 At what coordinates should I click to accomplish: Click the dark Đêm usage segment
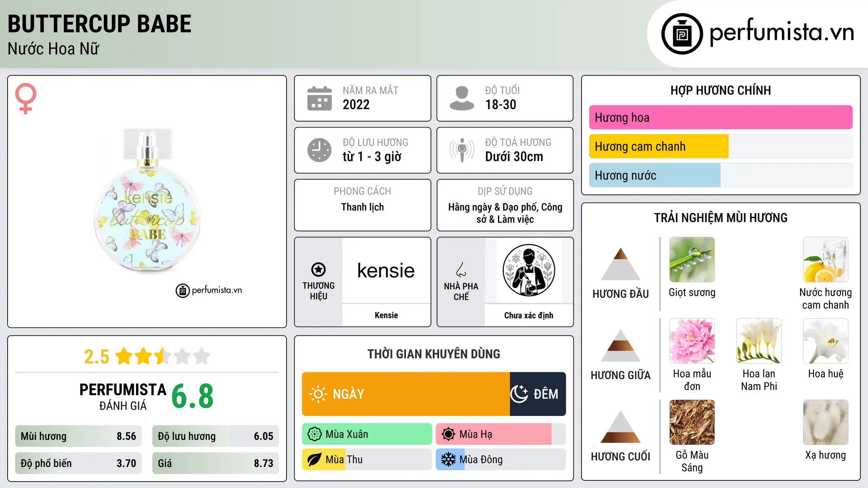point(538,394)
